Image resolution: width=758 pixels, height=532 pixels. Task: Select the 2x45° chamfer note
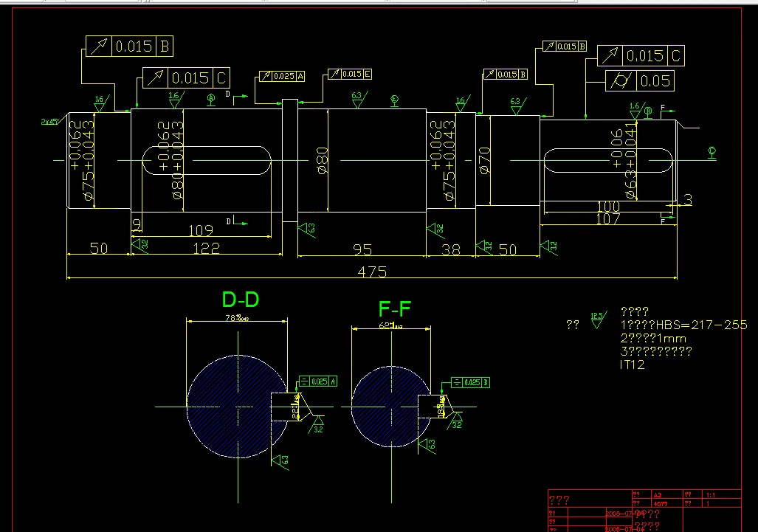point(50,121)
